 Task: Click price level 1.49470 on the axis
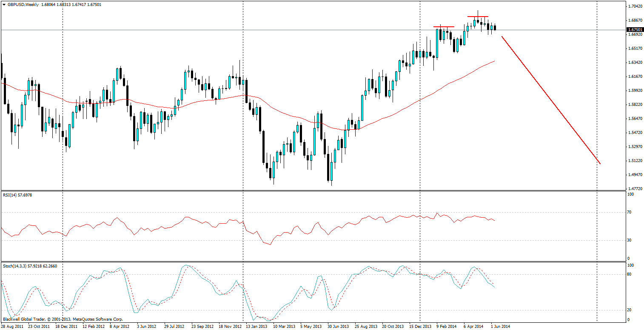pos(635,175)
